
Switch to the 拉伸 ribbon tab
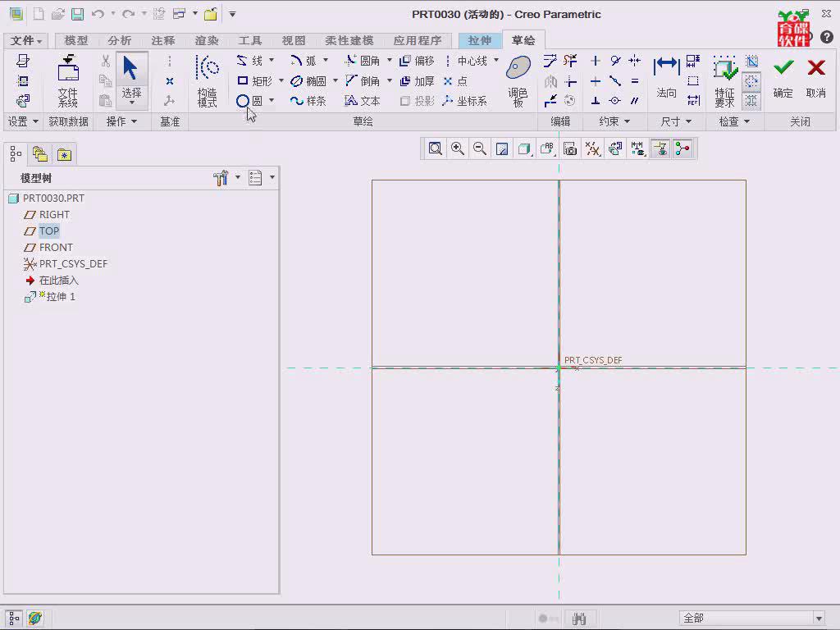coord(479,40)
